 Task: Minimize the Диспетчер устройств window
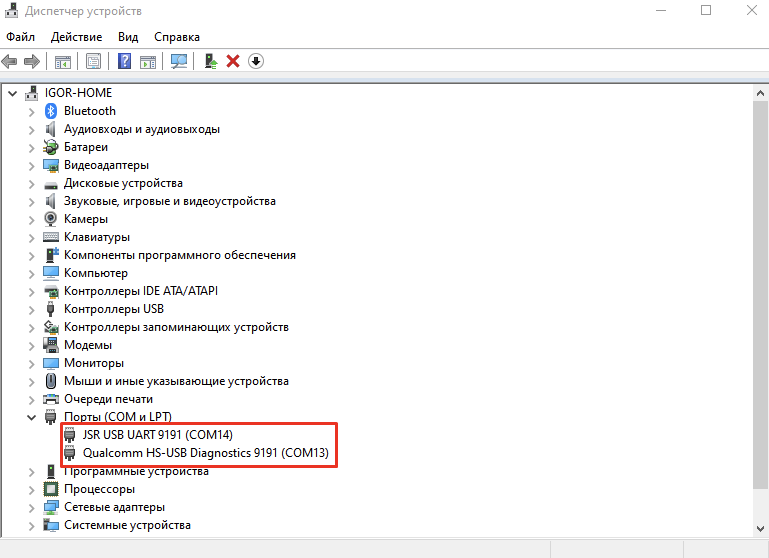pos(661,10)
